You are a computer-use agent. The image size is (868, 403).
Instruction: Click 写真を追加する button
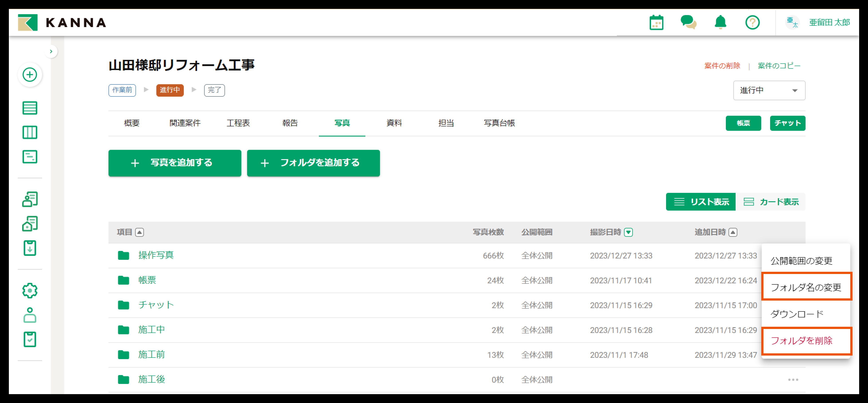tap(175, 163)
